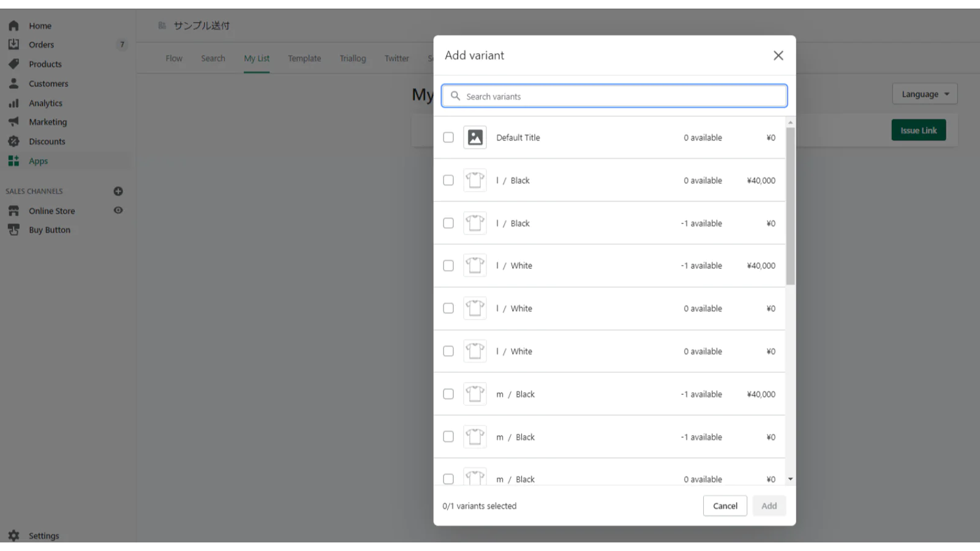Click the Issue Link button

point(918,130)
